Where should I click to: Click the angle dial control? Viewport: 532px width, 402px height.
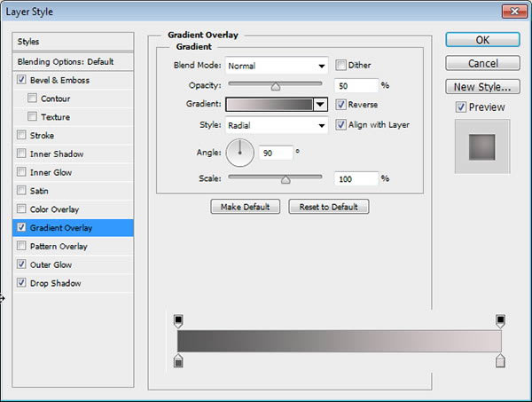[x=240, y=153]
